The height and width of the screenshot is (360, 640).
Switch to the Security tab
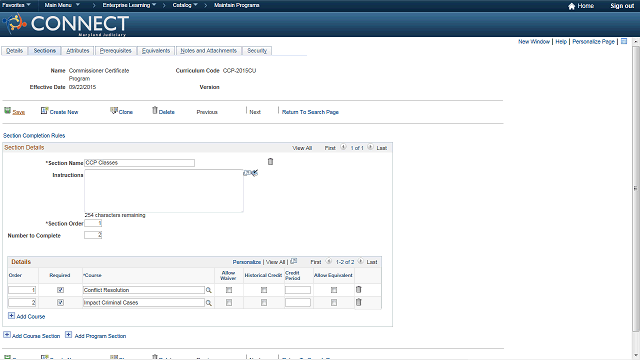(x=257, y=51)
